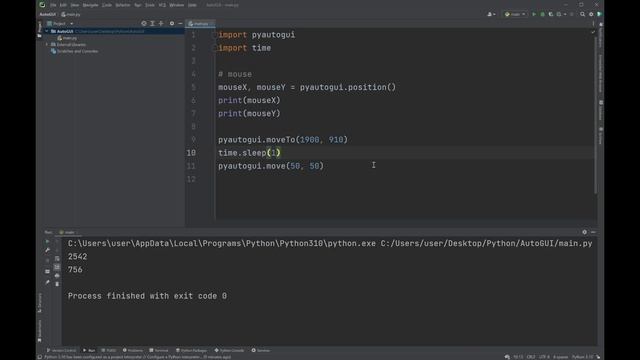Open TODO tool window tab
This screenshot has width=640, height=360.
(109, 350)
